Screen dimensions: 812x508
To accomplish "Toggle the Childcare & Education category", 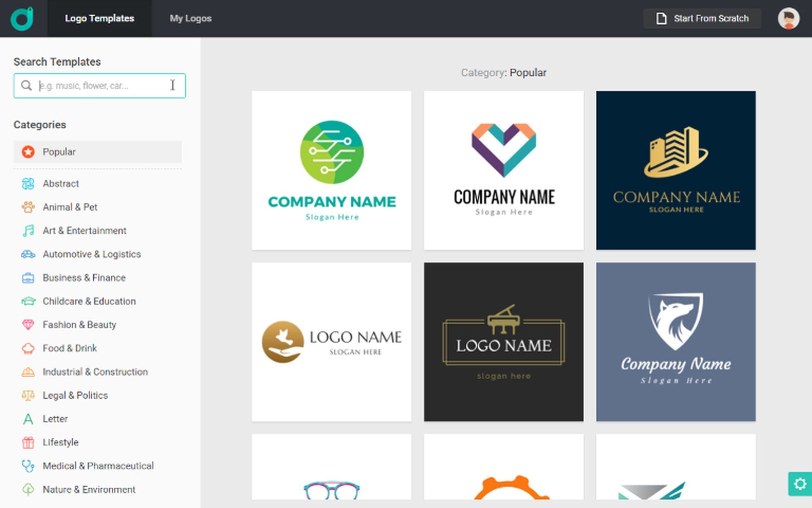I will [89, 301].
